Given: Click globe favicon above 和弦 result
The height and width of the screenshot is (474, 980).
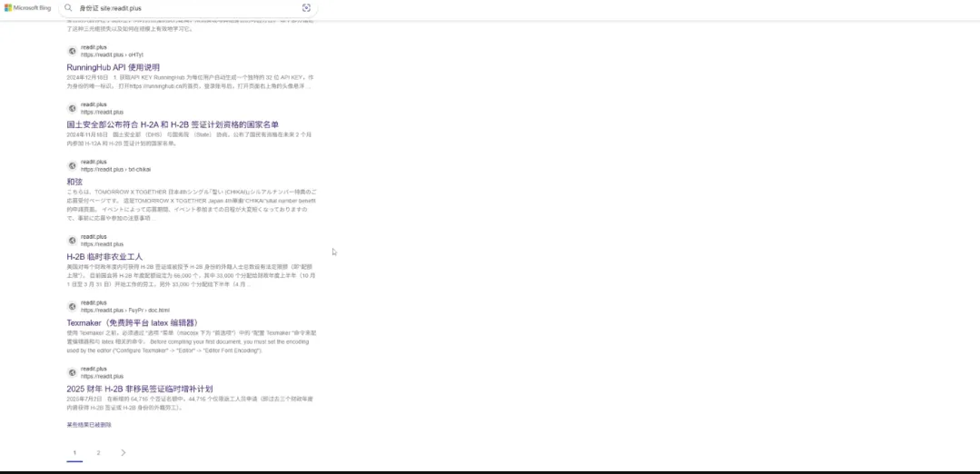Looking at the screenshot, I should [72, 165].
